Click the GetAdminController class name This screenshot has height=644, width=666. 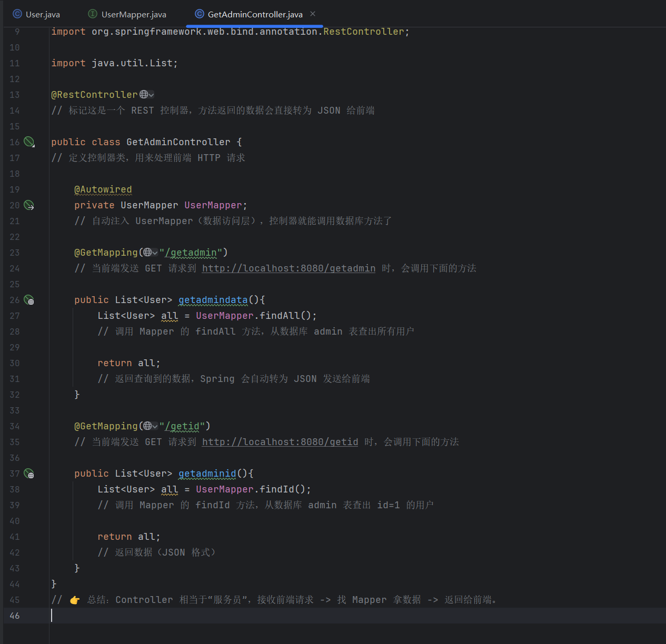point(178,142)
